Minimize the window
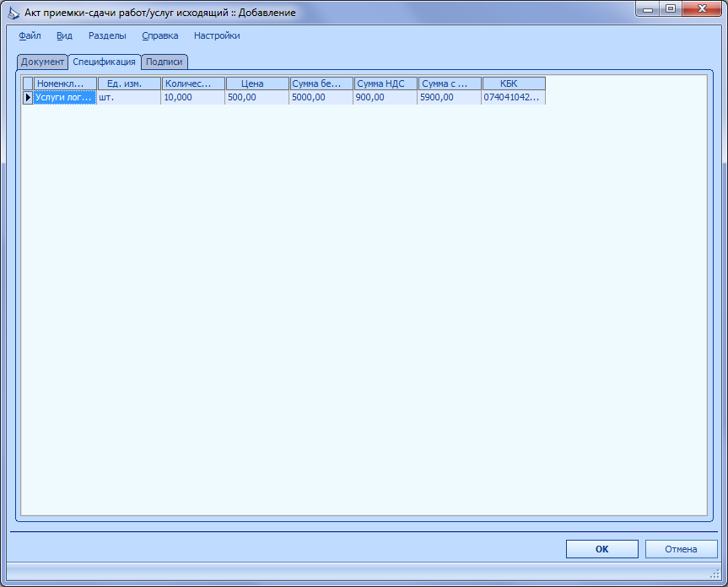The width and height of the screenshot is (728, 587). click(648, 8)
